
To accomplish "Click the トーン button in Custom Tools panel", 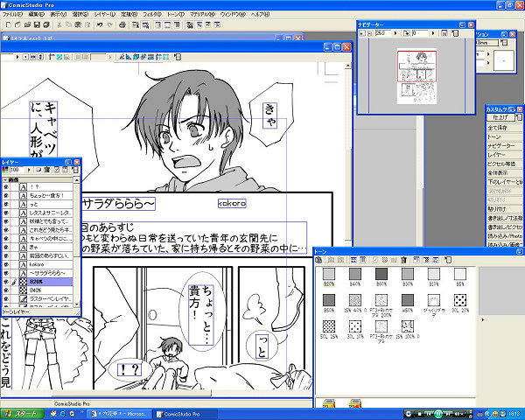I will click(x=504, y=136).
